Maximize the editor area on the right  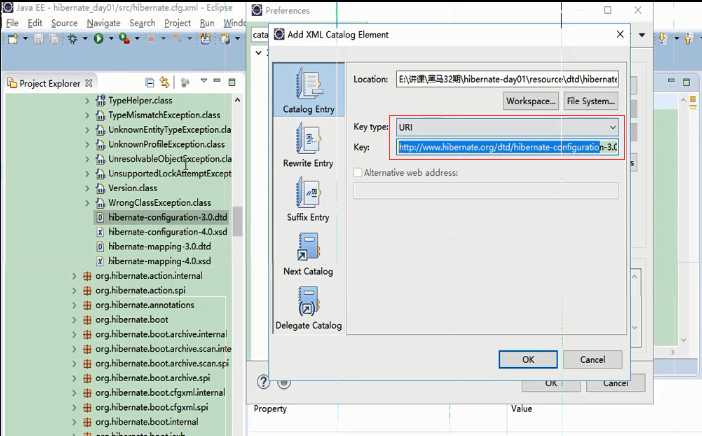coord(687,82)
